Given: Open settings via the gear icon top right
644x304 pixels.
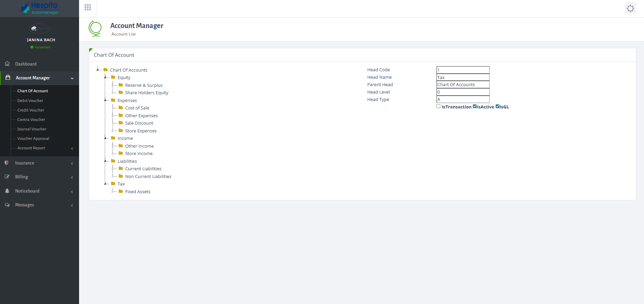Looking at the screenshot, I should 630,8.
